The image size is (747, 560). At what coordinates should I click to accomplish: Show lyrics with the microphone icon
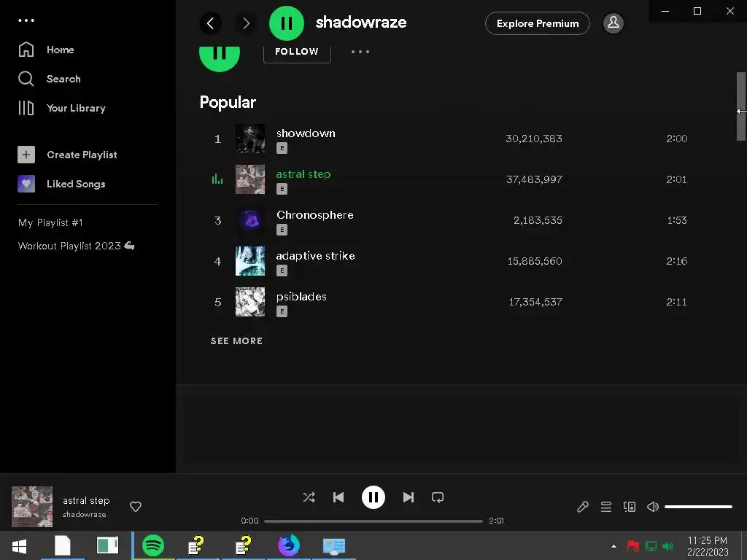coord(583,507)
